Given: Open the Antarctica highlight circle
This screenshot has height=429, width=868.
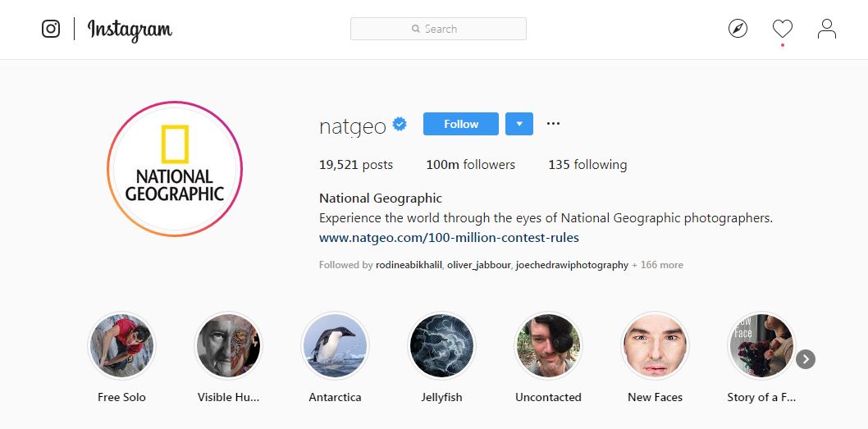Looking at the screenshot, I should 335,345.
